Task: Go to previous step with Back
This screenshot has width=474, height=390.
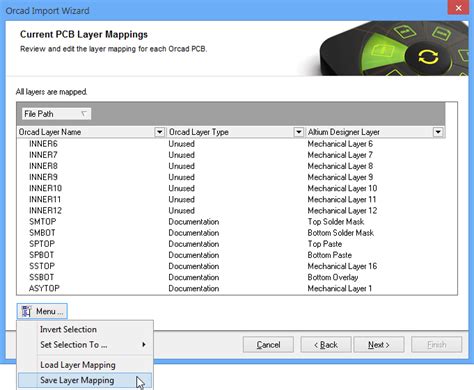Action: click(326, 345)
